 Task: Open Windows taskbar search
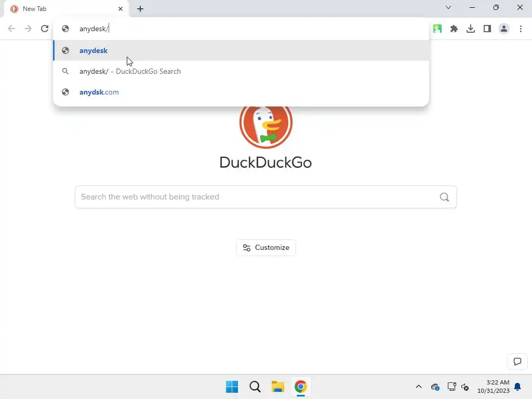tap(255, 387)
